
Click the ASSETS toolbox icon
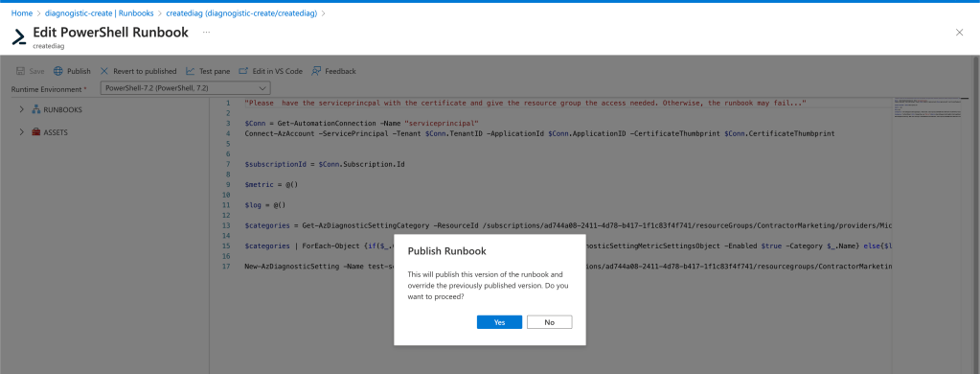(x=36, y=132)
